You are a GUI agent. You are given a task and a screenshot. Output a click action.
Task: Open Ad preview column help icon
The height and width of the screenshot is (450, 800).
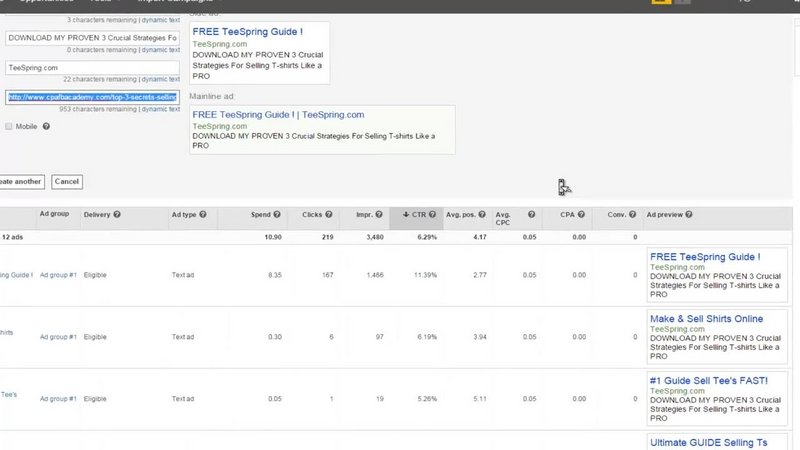tap(689, 214)
